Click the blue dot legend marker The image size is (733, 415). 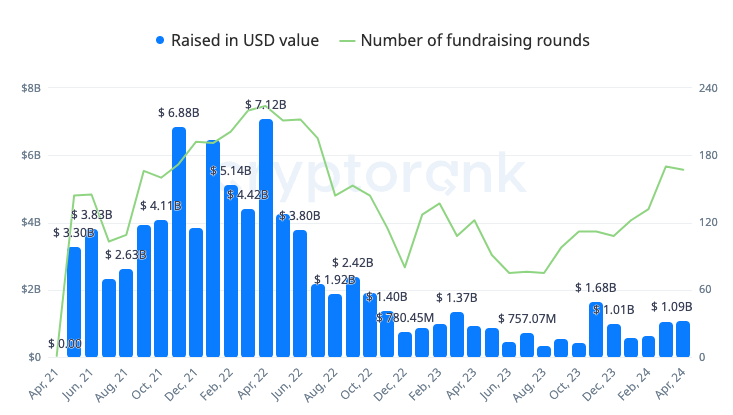pyautogui.click(x=160, y=41)
